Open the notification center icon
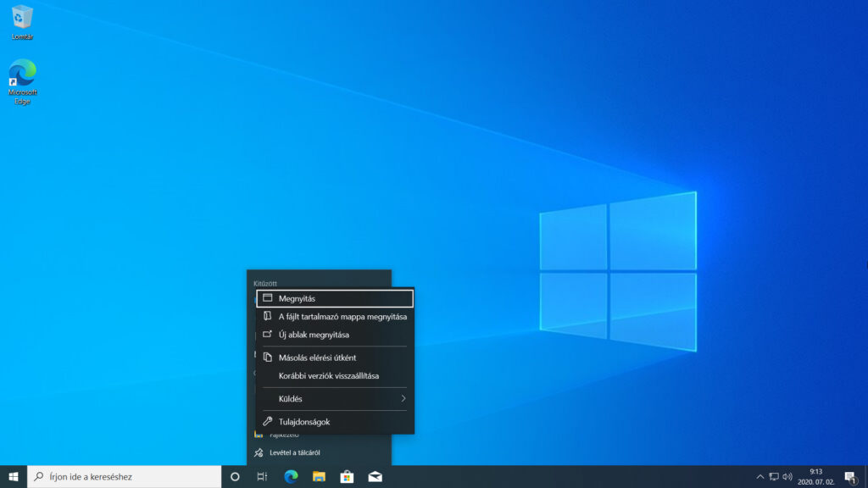 (x=851, y=476)
